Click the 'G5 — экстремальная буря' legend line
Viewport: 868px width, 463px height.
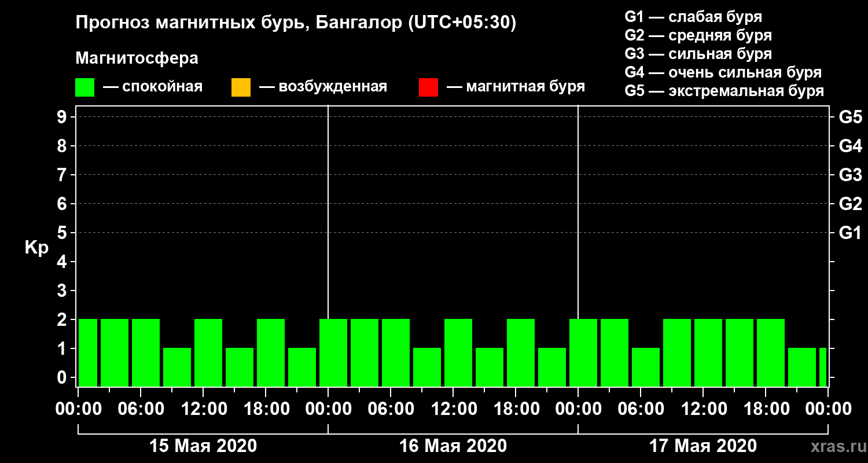tap(724, 91)
